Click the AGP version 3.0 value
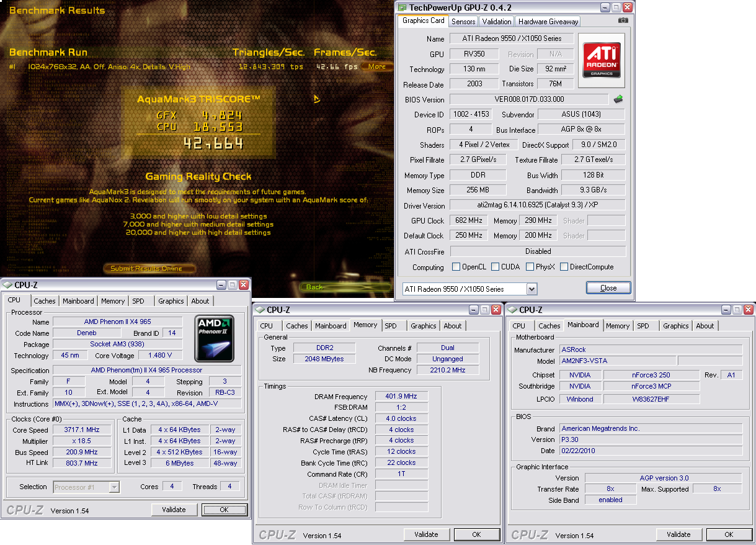This screenshot has height=545, width=756. coord(664,478)
